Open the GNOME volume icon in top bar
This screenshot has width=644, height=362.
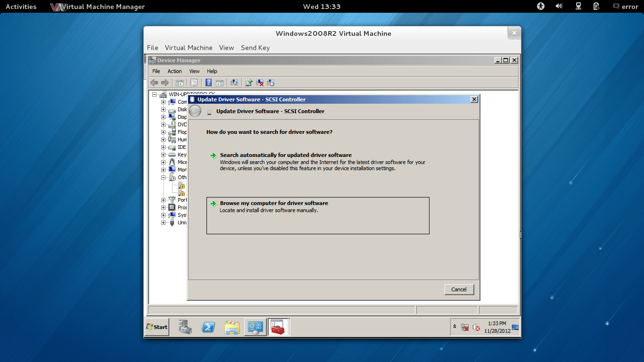click(559, 6)
